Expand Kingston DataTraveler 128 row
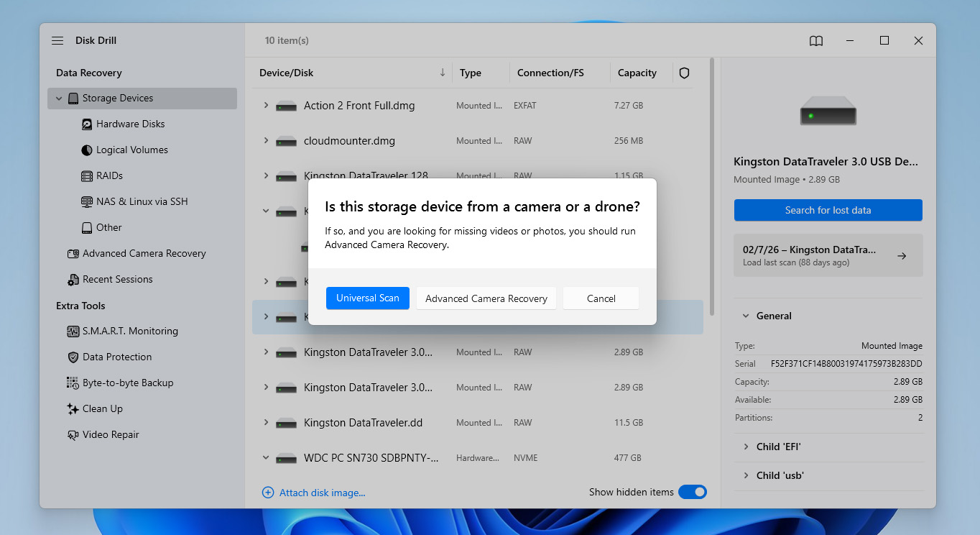This screenshot has width=980, height=535. [x=266, y=175]
